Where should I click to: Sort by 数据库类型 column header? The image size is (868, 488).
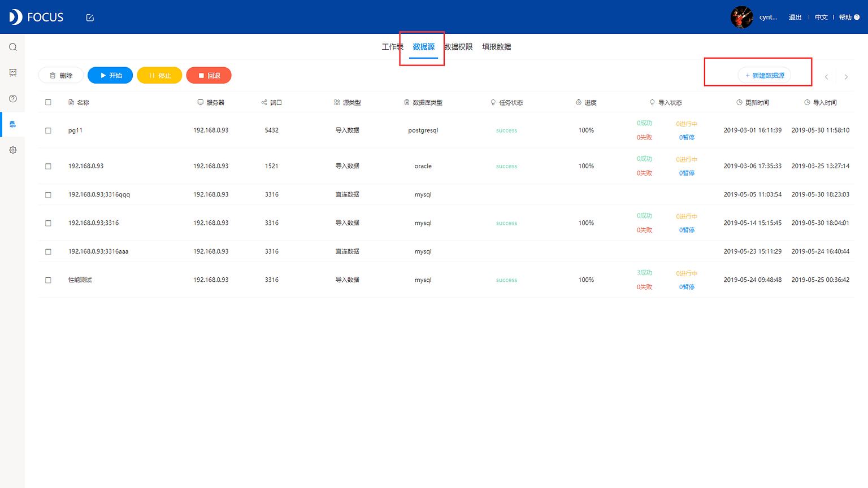[423, 102]
